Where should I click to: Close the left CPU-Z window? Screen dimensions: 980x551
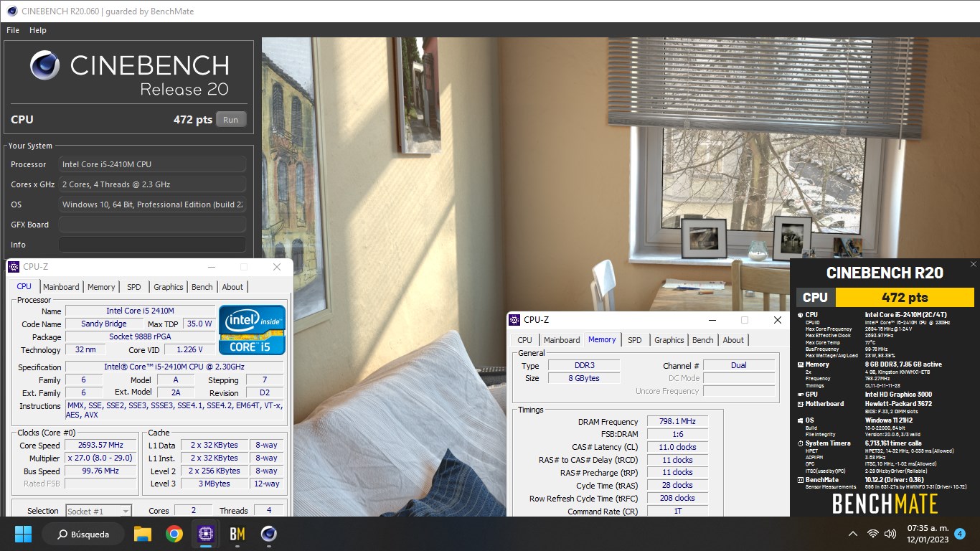(277, 267)
